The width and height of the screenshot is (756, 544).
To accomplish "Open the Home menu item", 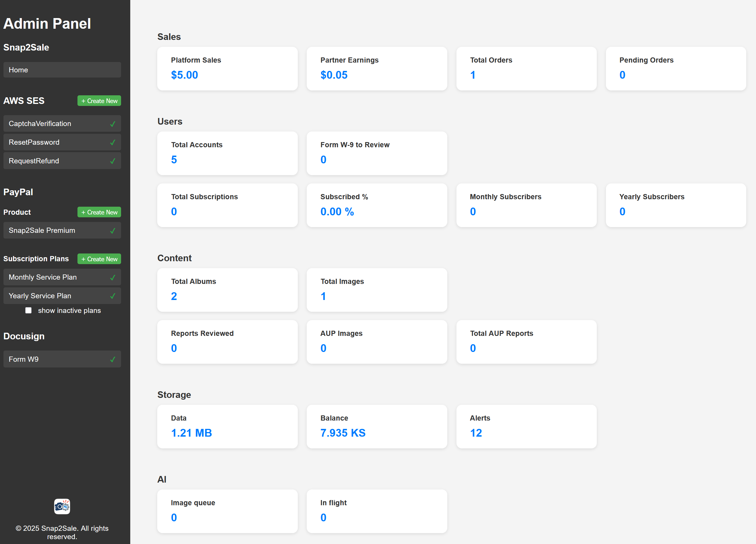I will coord(62,70).
